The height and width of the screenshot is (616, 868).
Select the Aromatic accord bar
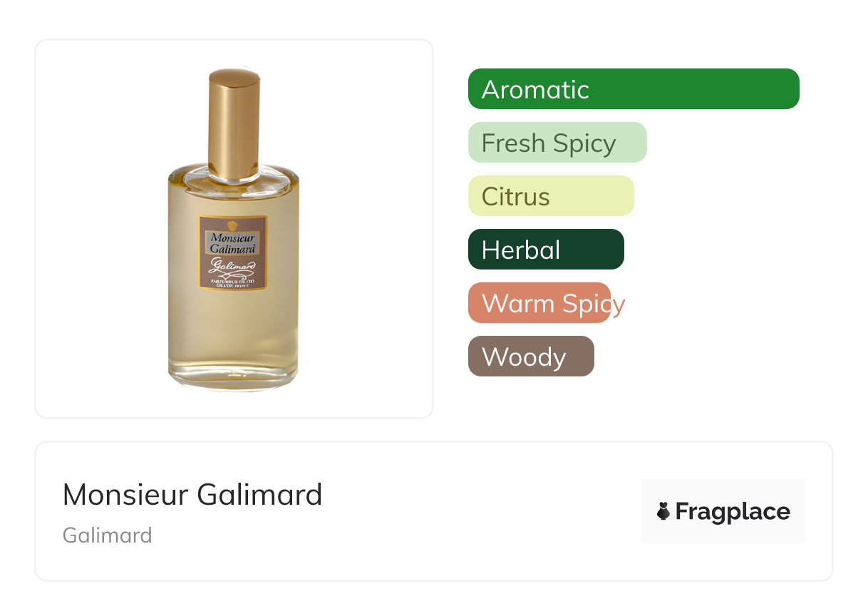coord(634,89)
